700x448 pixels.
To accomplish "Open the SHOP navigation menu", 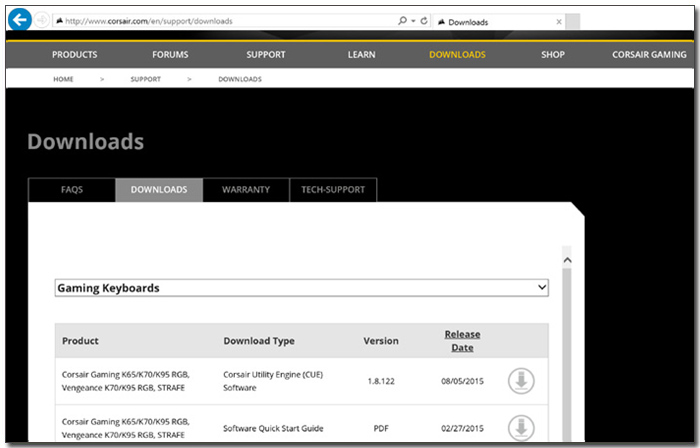I will click(x=553, y=54).
